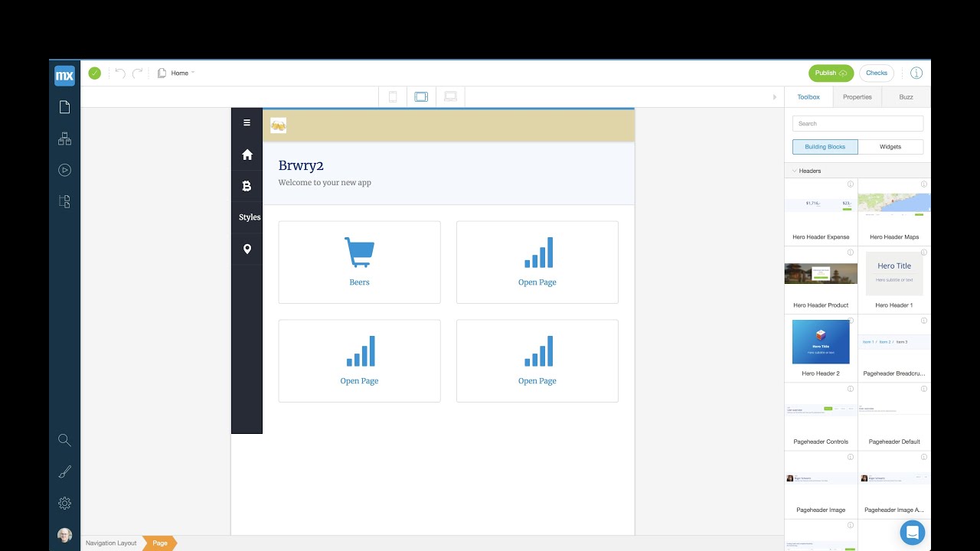Click the Mendix mx logo
980x551 pixels.
coord(64,76)
